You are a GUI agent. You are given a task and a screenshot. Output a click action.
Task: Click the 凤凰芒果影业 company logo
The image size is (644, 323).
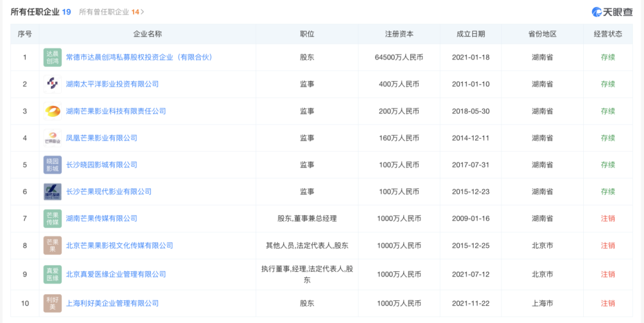click(52, 138)
